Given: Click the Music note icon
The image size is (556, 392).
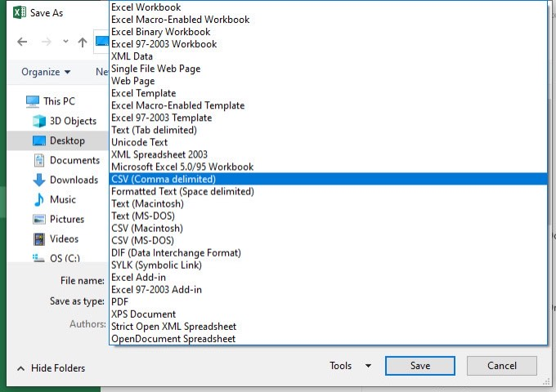Looking at the screenshot, I should coord(39,200).
